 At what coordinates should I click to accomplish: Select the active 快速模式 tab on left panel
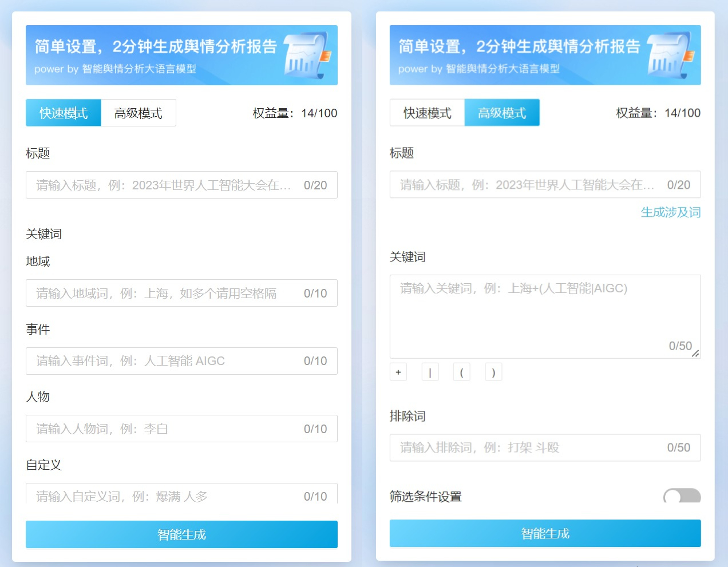point(63,113)
